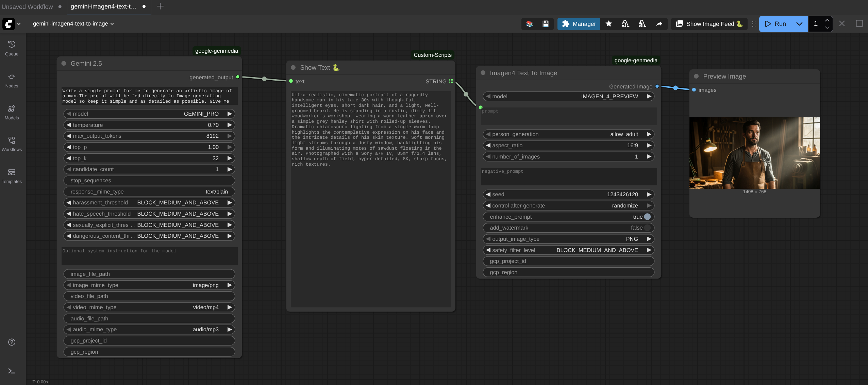Screen dimensions: 868x385
Task: Increase temperature with right arrow
Action: pos(230,125)
